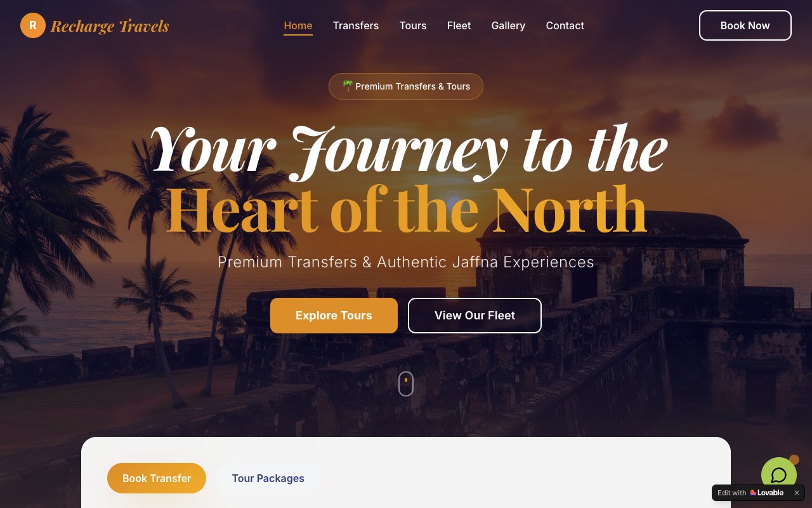812x508 pixels.
Task: Click the palm tree emoji badge
Action: 348,86
